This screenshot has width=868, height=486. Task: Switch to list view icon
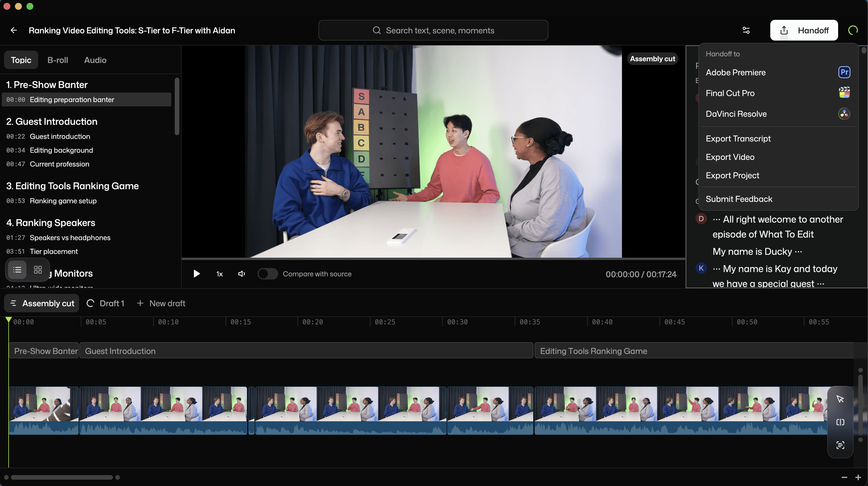pos(17,270)
